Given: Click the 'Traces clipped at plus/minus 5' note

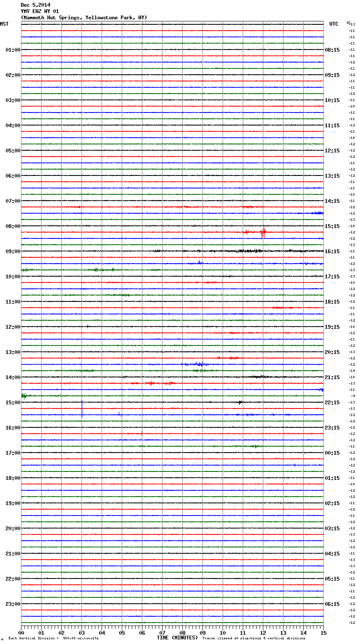Looking at the screenshot, I should coord(254,638).
